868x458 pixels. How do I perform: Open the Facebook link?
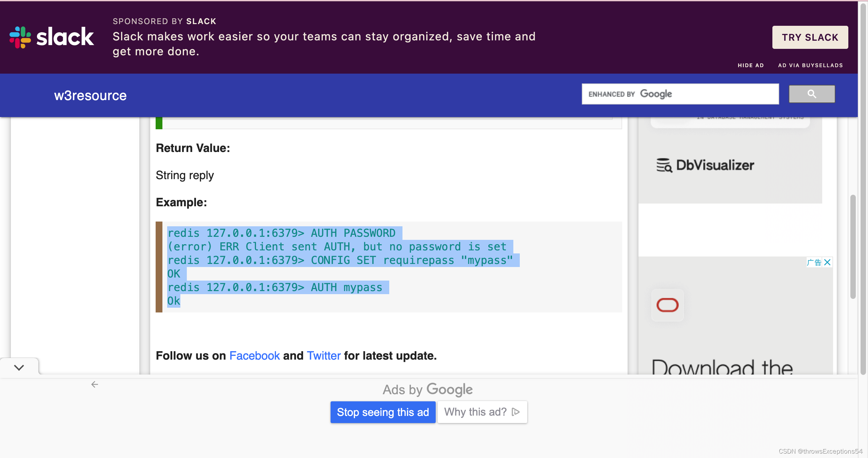pyautogui.click(x=254, y=356)
